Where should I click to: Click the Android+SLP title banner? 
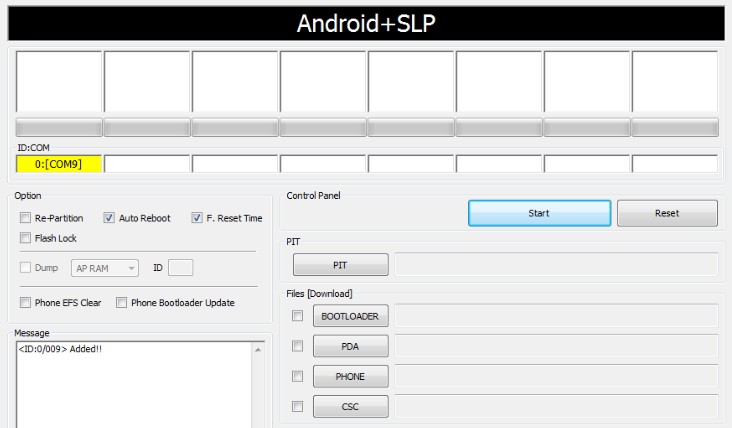[366, 23]
